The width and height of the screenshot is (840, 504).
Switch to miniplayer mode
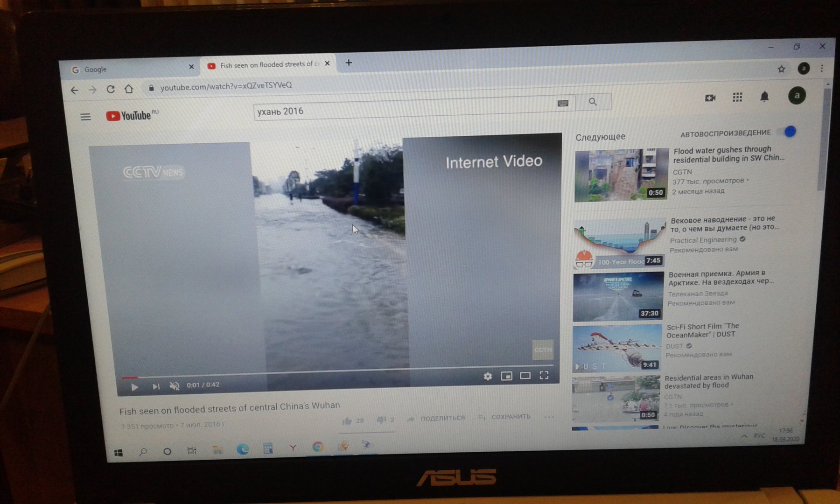tap(506, 376)
